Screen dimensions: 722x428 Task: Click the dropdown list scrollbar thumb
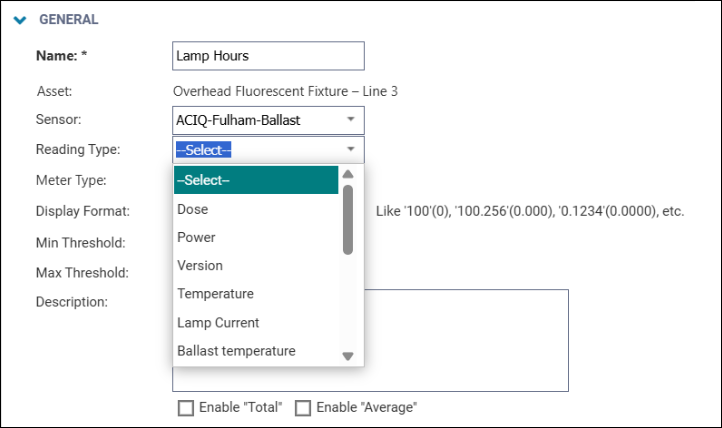click(348, 220)
